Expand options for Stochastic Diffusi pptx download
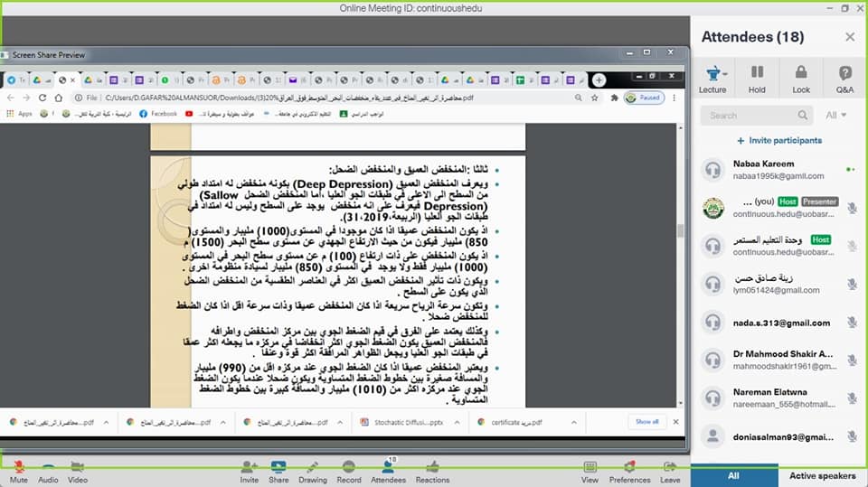 pos(457,422)
